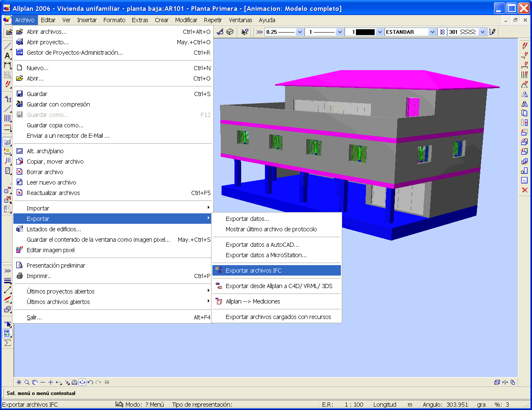Click 'Tipo de representación:' in status bar
Screen dimensions: 532x410
[202, 405]
